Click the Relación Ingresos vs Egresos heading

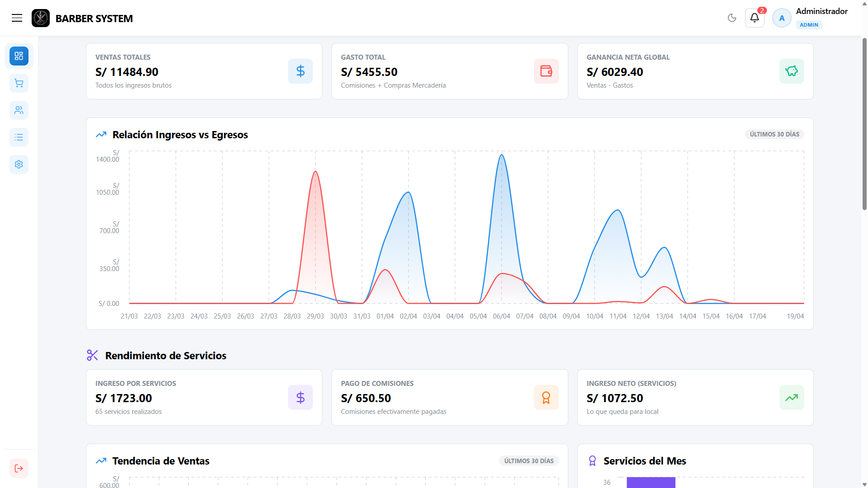point(180,135)
